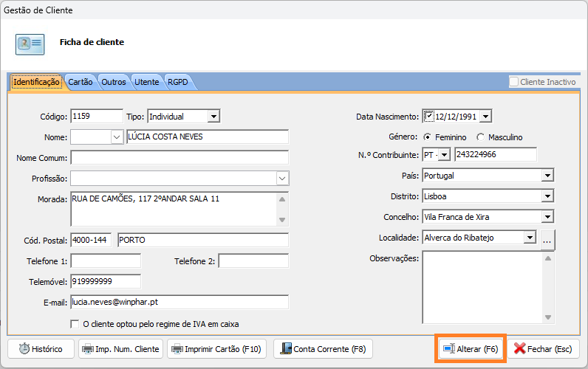Open the Concelho dropdown list
Viewport: 588px width, 369px height.
point(547,217)
